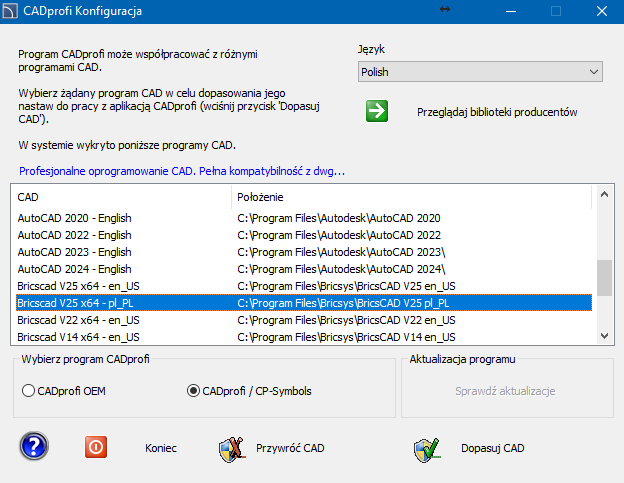The image size is (624, 483).
Task: Click the CADprofi logo in title bar
Action: (x=10, y=11)
